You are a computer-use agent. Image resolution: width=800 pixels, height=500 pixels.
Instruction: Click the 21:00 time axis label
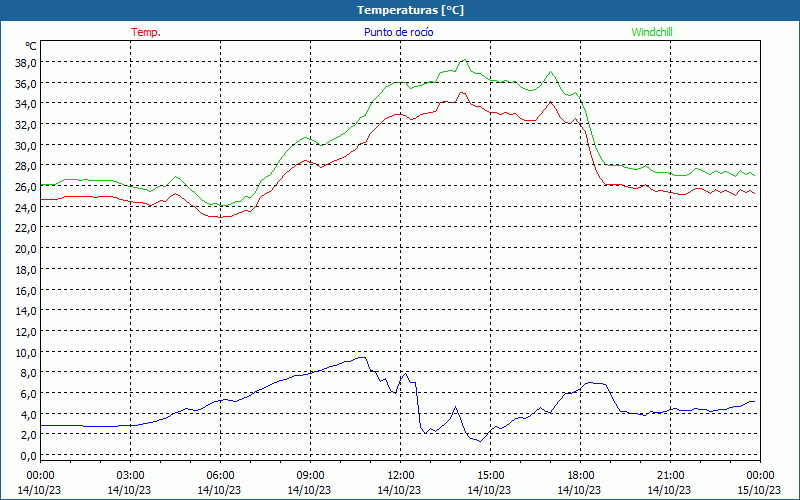tap(670, 476)
